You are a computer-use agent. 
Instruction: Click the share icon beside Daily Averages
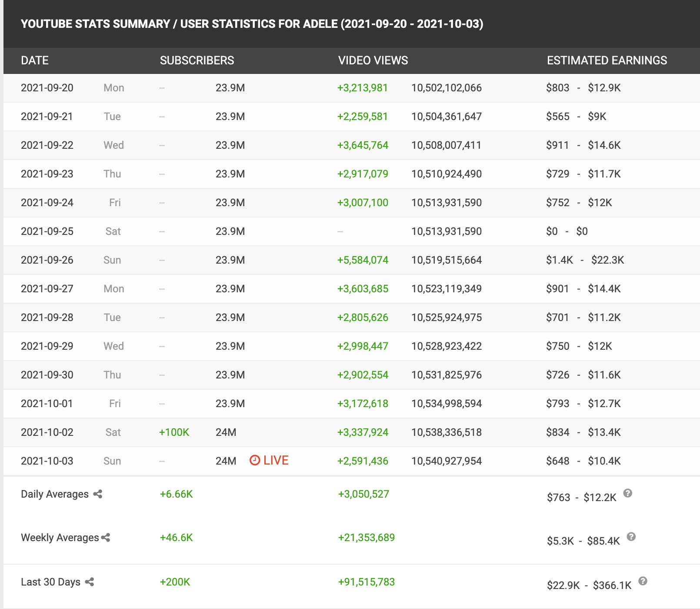tap(98, 494)
